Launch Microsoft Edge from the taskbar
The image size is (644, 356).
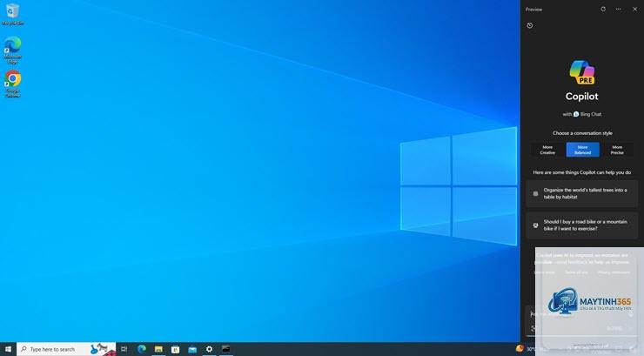click(142, 349)
